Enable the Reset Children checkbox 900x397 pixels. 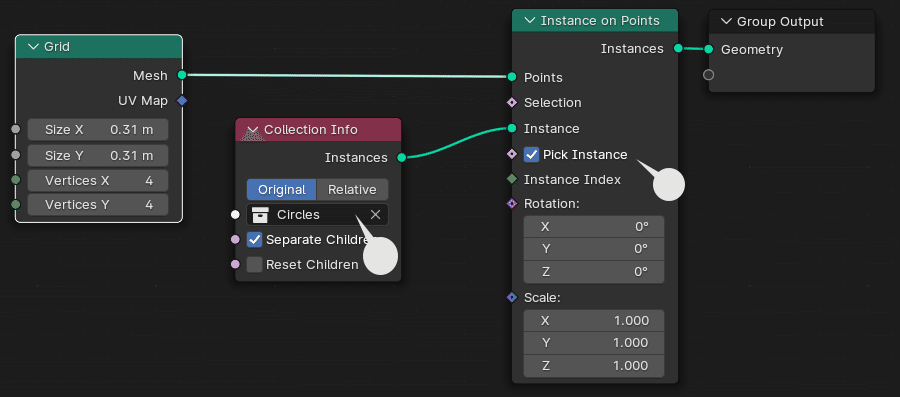[x=254, y=264]
